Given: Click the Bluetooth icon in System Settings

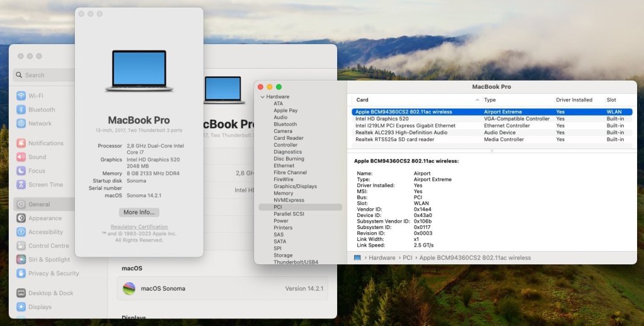Looking at the screenshot, I should tap(21, 110).
